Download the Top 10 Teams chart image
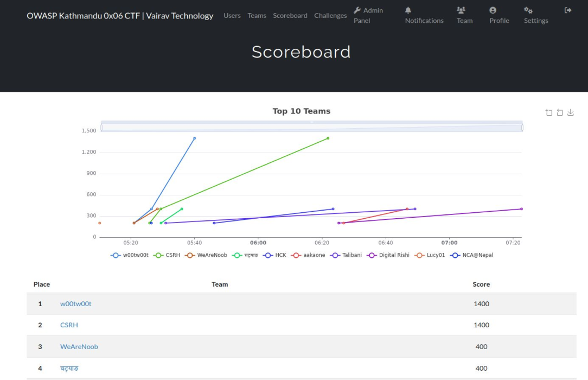This screenshot has height=380, width=588. [x=571, y=112]
